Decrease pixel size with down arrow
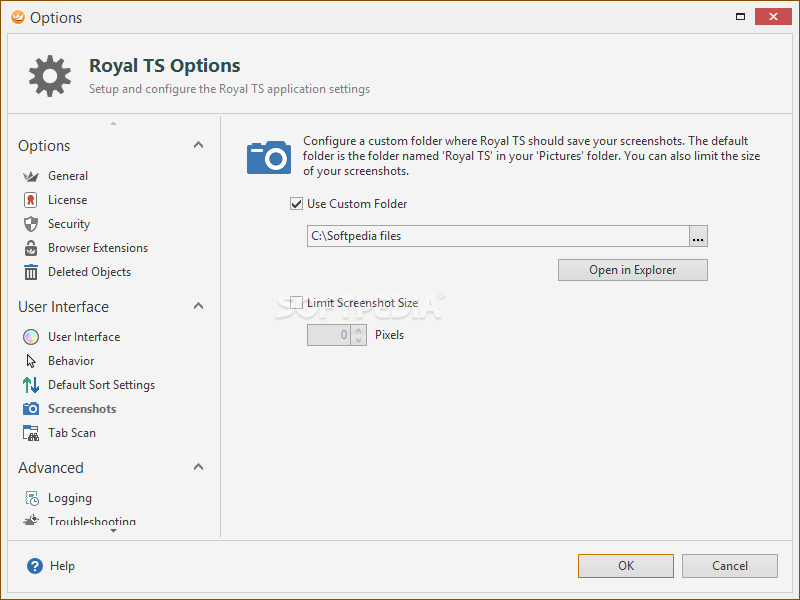The width and height of the screenshot is (800, 600). pyautogui.click(x=358, y=340)
